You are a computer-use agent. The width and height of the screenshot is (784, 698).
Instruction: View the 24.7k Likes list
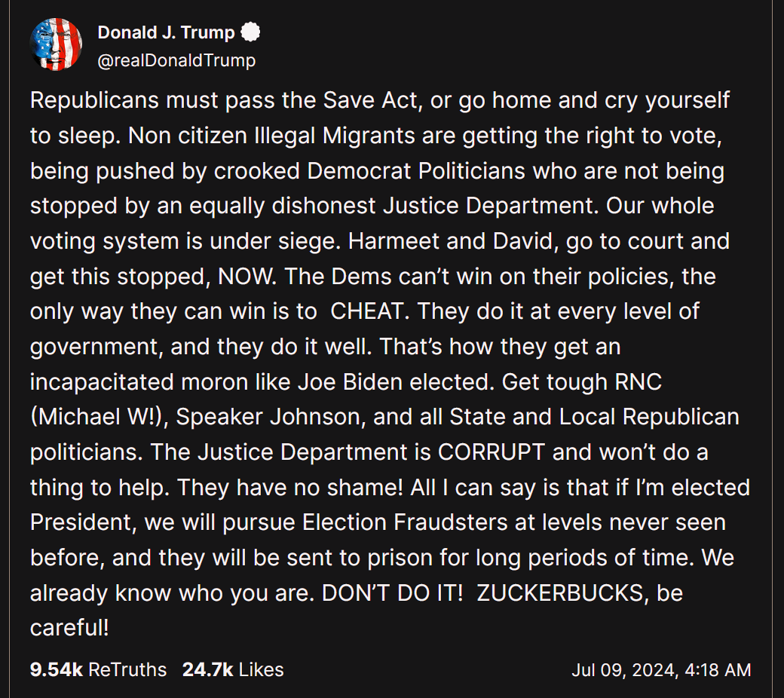(x=233, y=669)
